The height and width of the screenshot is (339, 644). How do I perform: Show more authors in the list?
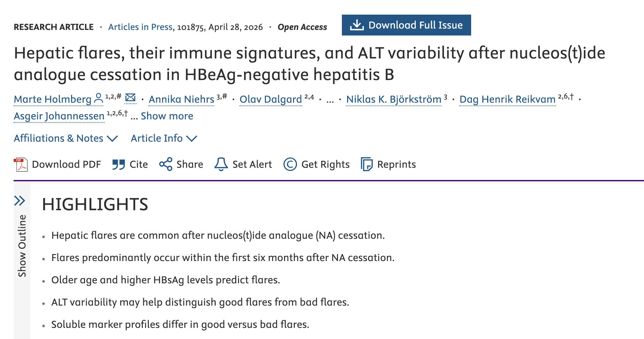(x=167, y=116)
